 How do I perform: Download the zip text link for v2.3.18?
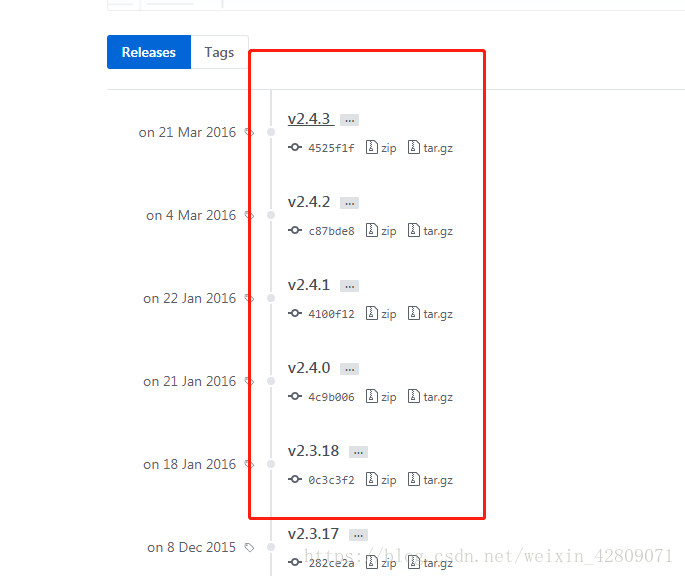tap(389, 480)
